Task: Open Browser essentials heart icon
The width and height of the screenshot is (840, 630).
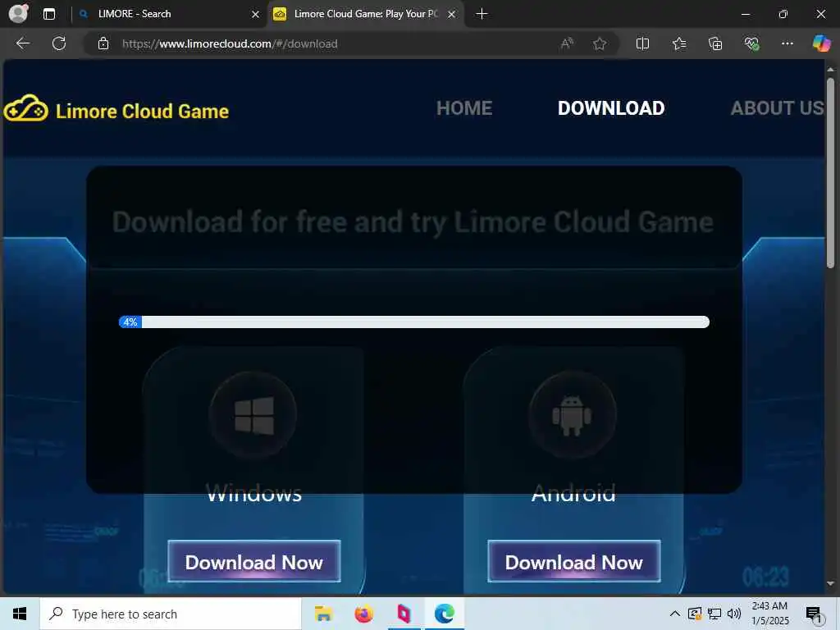Action: [751, 43]
